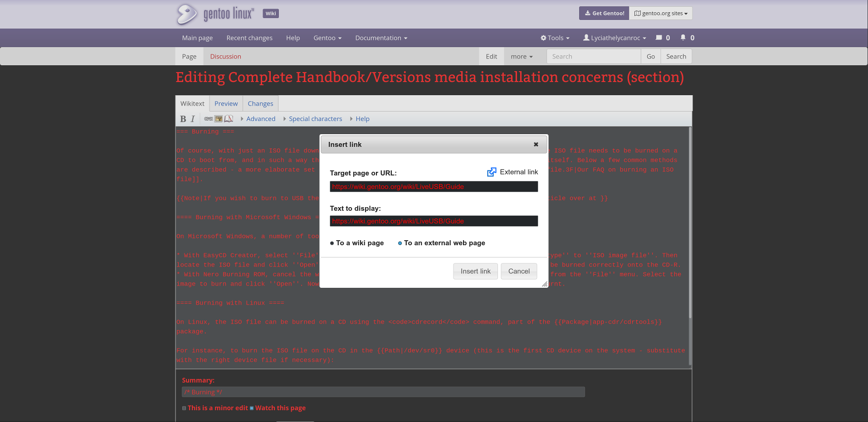Open the notifications bell icon
Viewport: 868px width, 422px height.
pos(683,38)
